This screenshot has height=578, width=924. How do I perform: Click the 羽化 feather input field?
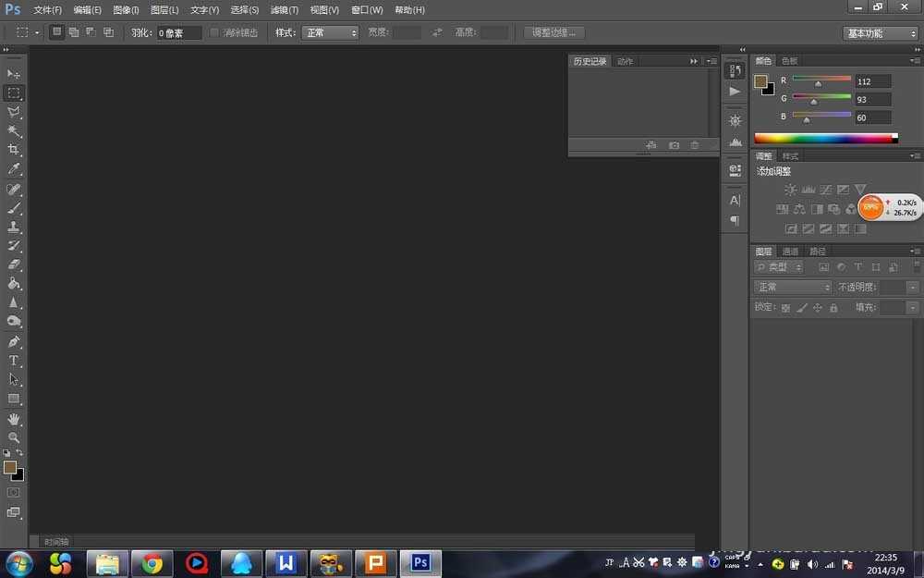[178, 32]
